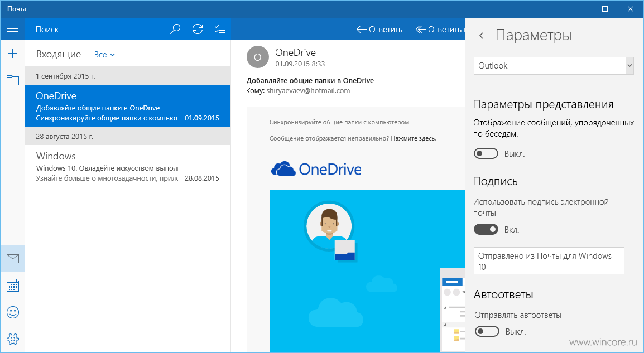This screenshot has height=353, width=644.
Task: Minimize the Почта window
Action: pos(579,9)
